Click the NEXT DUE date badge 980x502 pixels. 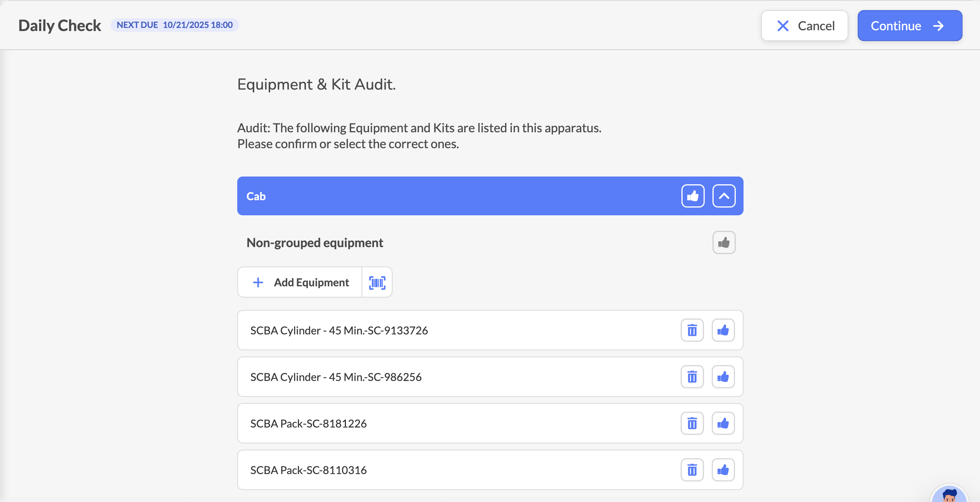(x=175, y=25)
